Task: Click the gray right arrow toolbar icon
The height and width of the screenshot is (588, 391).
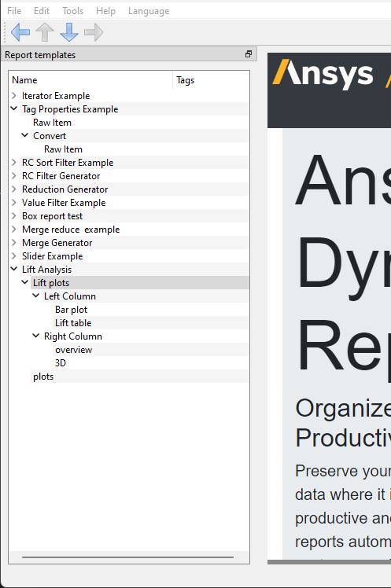Action: (94, 32)
